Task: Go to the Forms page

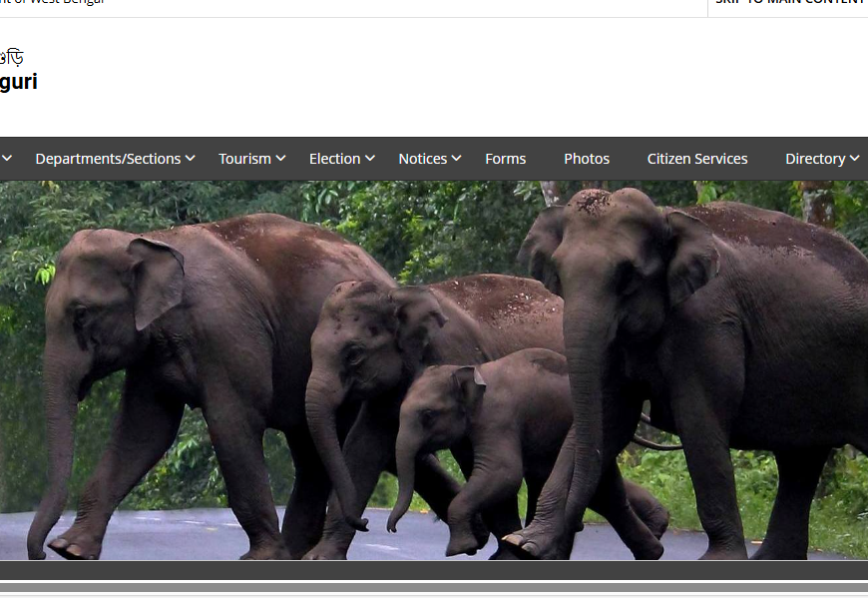Action: tap(505, 159)
